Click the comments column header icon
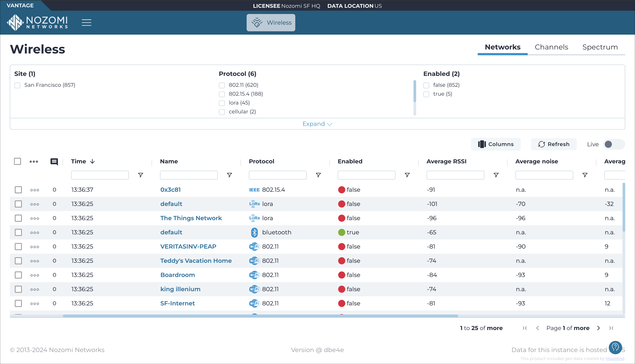 pos(54,162)
